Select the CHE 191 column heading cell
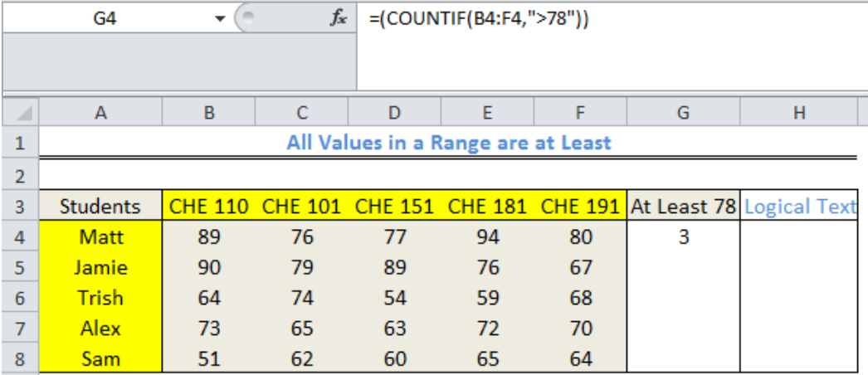 (579, 207)
